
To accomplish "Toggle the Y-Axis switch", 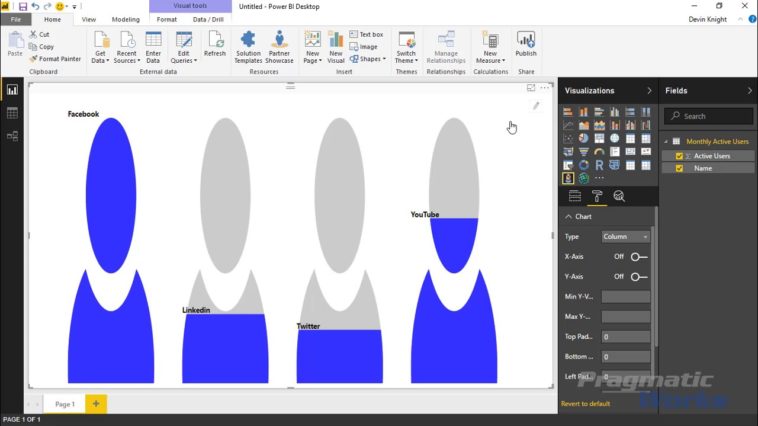I will [x=638, y=277].
